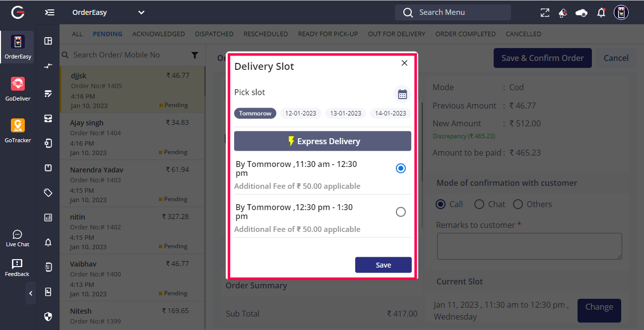Choose Chat as confirmation mode

(x=479, y=204)
